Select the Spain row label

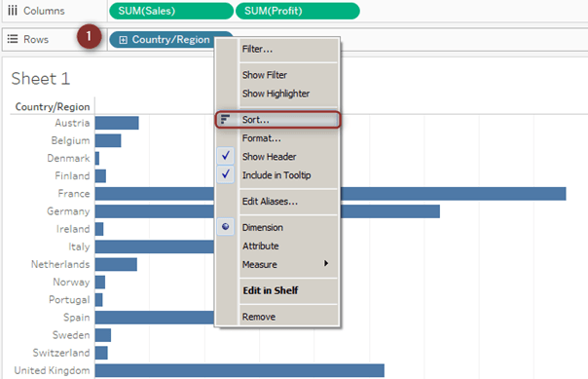coord(77,317)
